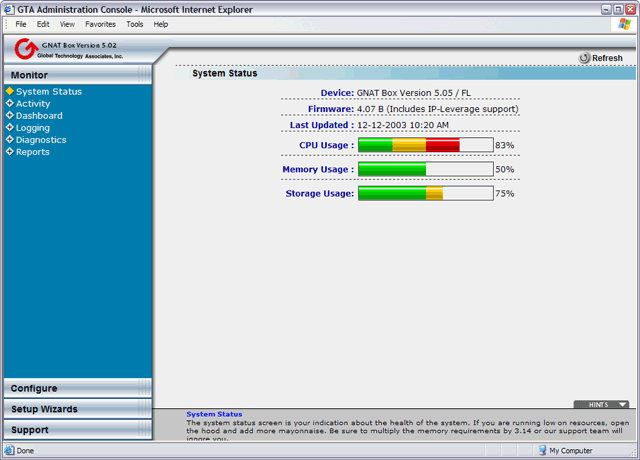Click the Firmware label

tap(331, 109)
